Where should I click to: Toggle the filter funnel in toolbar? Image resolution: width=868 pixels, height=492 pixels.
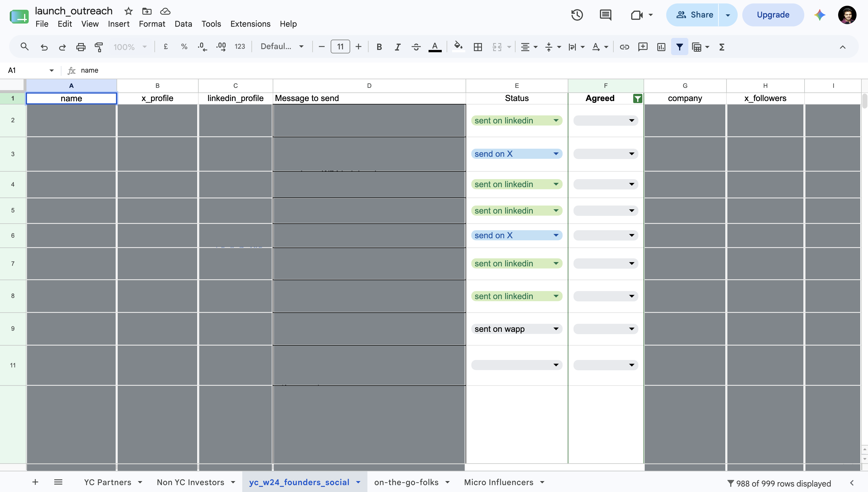click(x=679, y=47)
